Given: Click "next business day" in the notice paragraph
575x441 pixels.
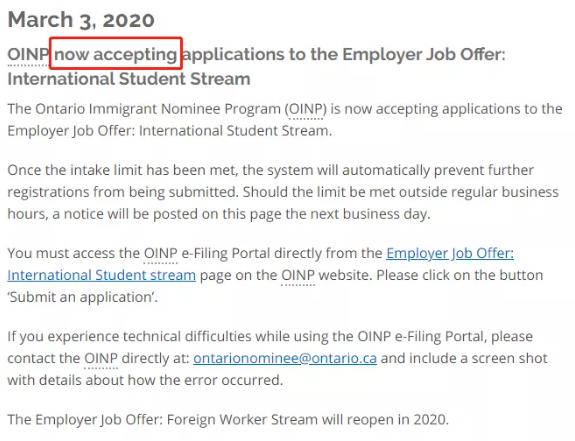Looking at the screenshot, I should click(x=370, y=214).
